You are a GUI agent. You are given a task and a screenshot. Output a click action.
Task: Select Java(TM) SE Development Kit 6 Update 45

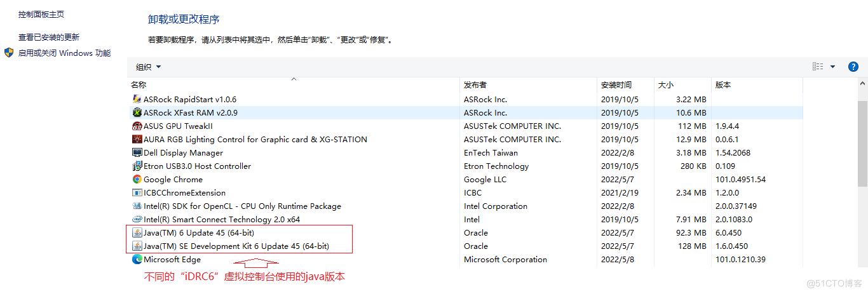(x=466, y=246)
